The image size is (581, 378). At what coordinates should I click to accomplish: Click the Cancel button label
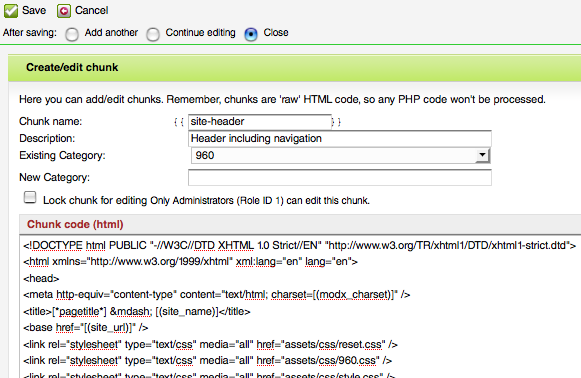(x=92, y=10)
